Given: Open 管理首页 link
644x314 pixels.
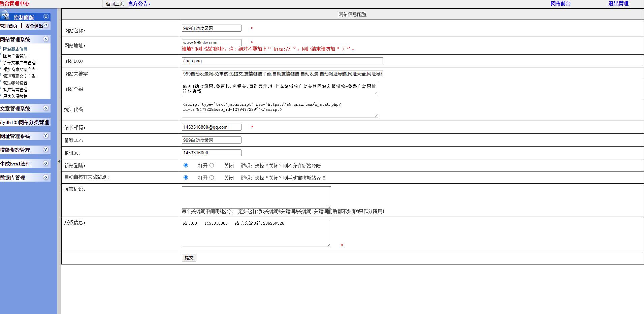Looking at the screenshot, I should [9, 26].
